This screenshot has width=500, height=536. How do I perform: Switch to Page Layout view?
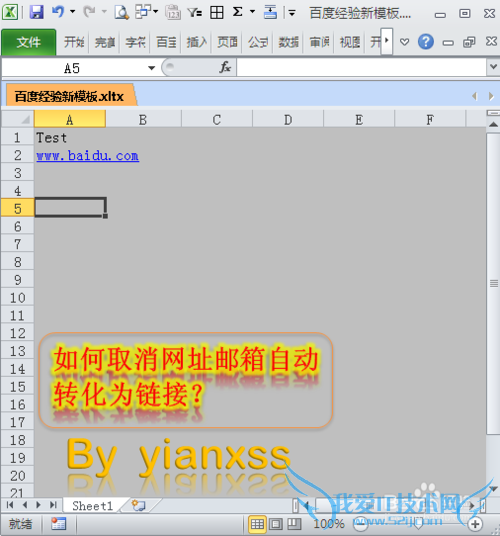[275, 524]
